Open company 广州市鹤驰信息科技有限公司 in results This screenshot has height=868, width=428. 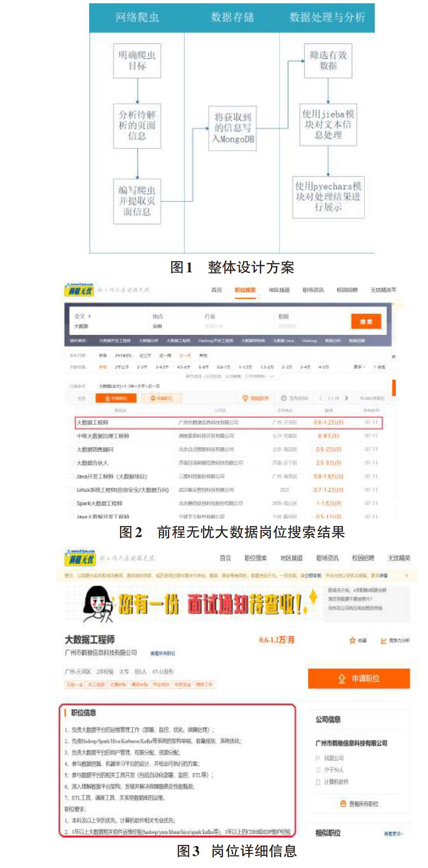(208, 422)
